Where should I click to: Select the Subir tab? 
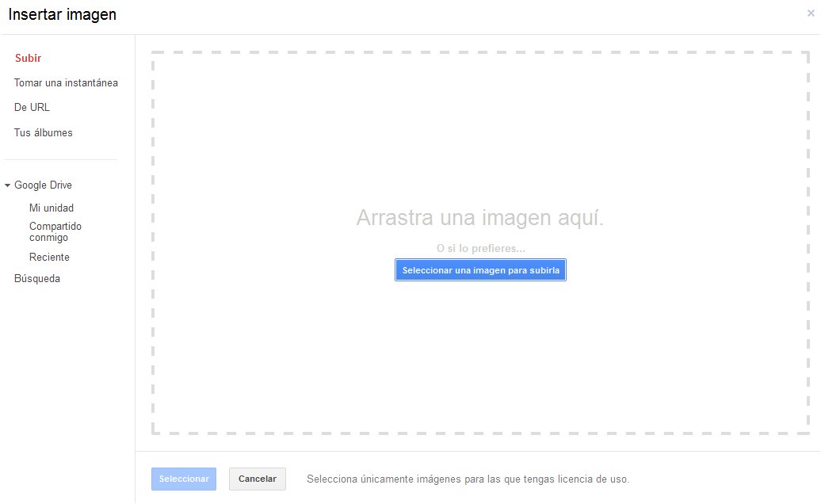coord(28,58)
